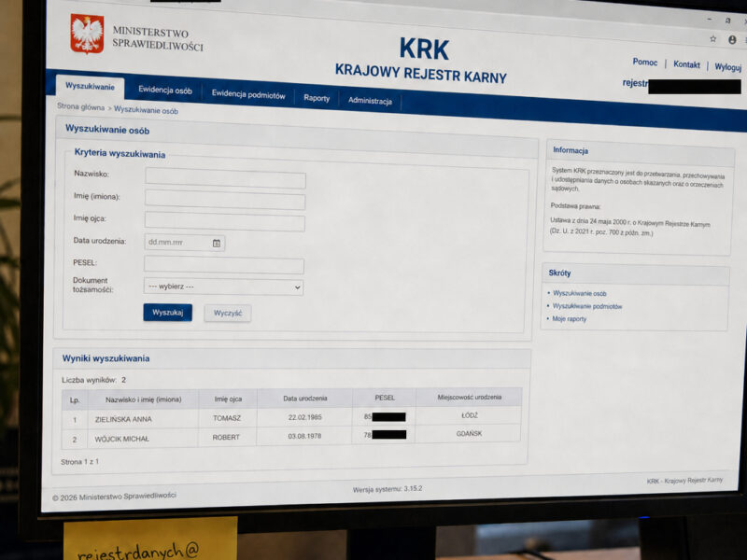Click the Nazwisko i imię (imiona) column header
Screen dimensions: 747x560
144,399
